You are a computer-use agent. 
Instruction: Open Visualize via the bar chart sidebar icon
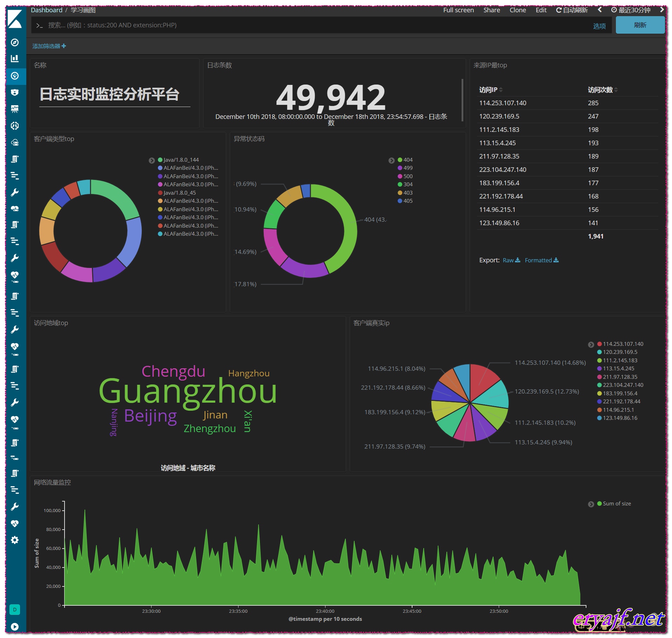tap(15, 59)
